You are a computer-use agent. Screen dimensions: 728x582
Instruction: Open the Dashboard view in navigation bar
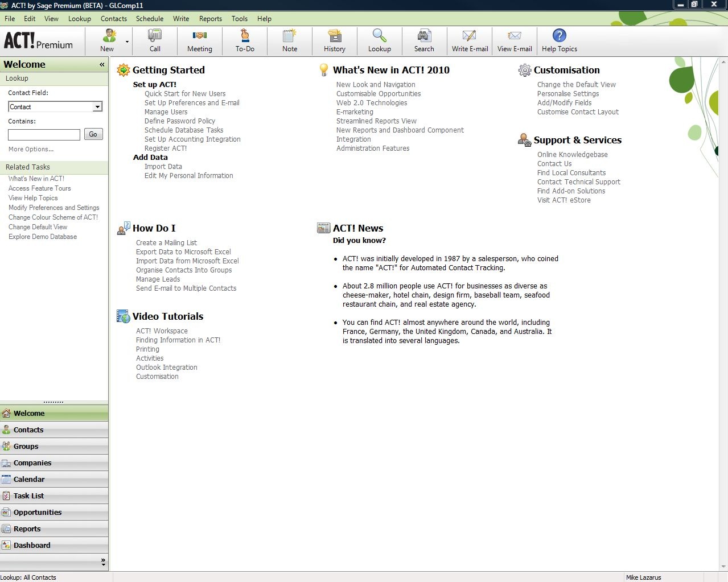[54, 546]
